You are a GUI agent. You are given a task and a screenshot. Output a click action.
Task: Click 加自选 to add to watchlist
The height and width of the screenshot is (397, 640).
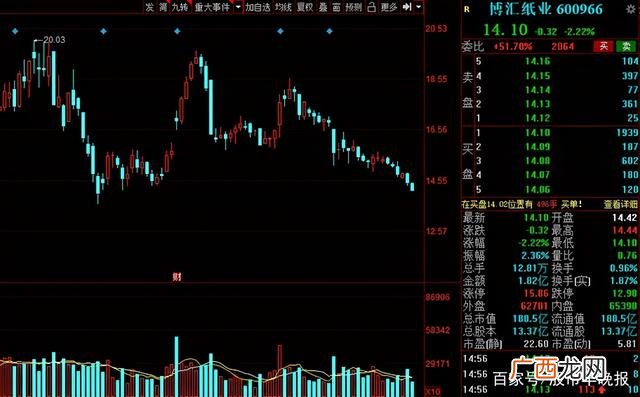[x=258, y=7]
